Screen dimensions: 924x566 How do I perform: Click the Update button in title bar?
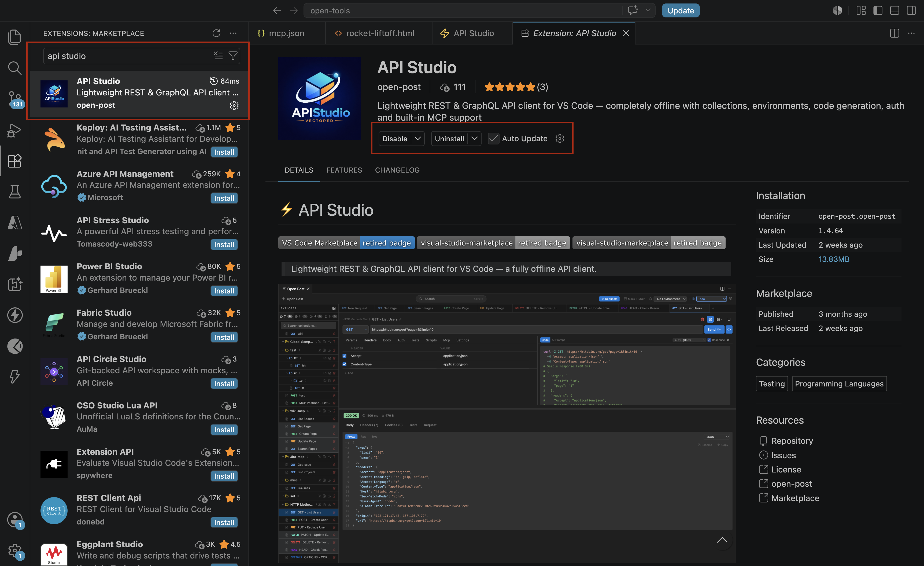click(680, 10)
